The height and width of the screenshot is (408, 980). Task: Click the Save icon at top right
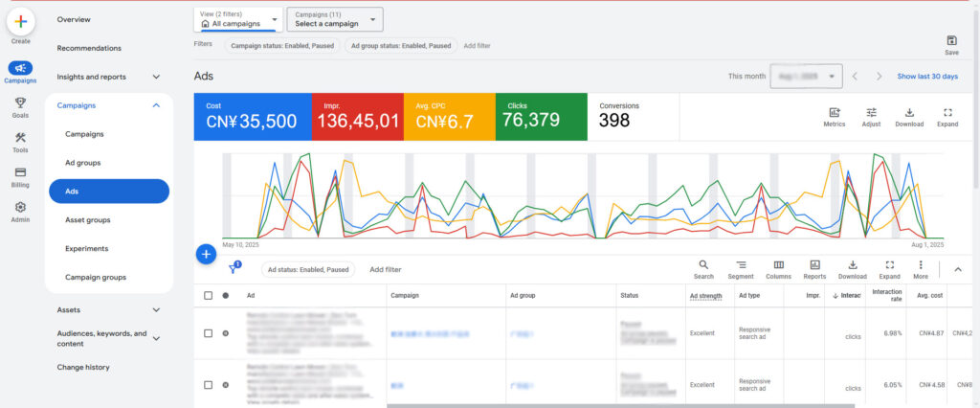(951, 40)
